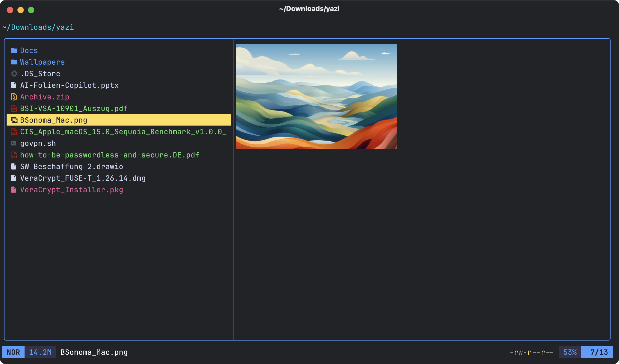Click the PDF icon beside BSI-VSA-10901_Auszug.pdf
Screen dimensions: 619x364
(14, 108)
